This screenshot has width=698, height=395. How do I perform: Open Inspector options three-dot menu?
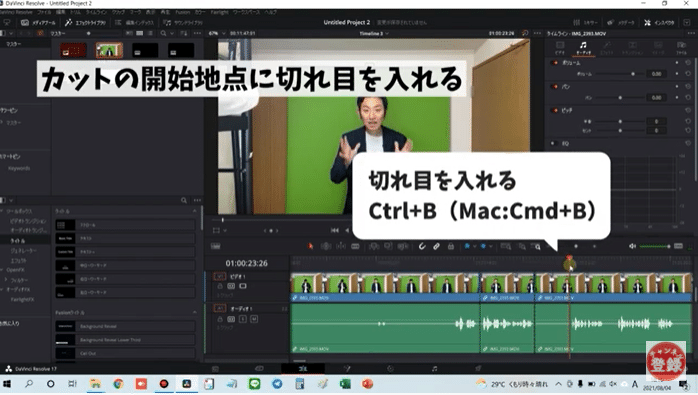(690, 33)
